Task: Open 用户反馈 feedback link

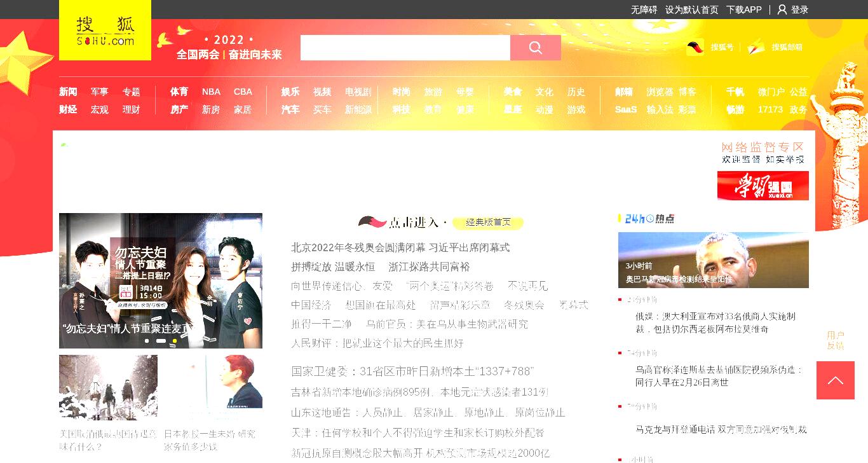Action: 836,340
